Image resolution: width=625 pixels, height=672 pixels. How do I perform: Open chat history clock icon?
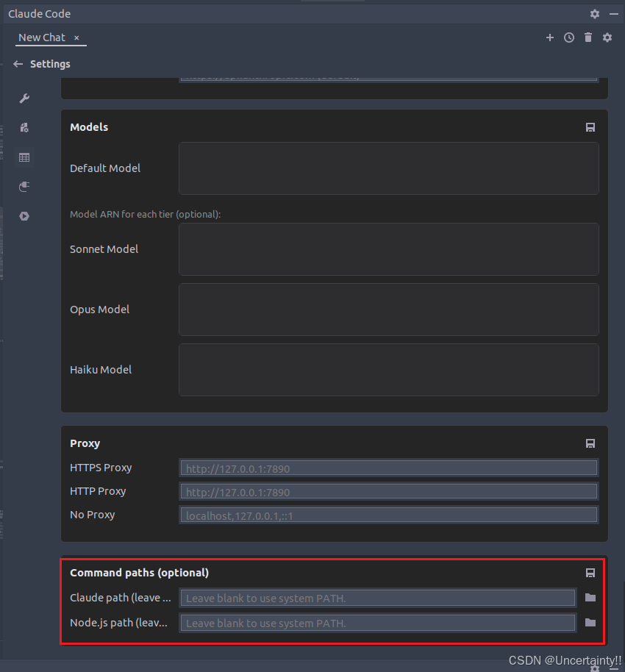tap(569, 37)
